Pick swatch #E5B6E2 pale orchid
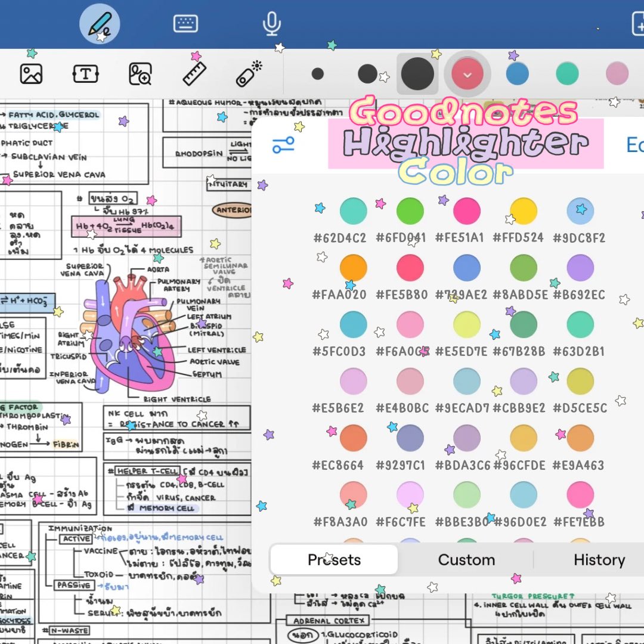Viewport: 644px width, 644px height. coord(353,381)
